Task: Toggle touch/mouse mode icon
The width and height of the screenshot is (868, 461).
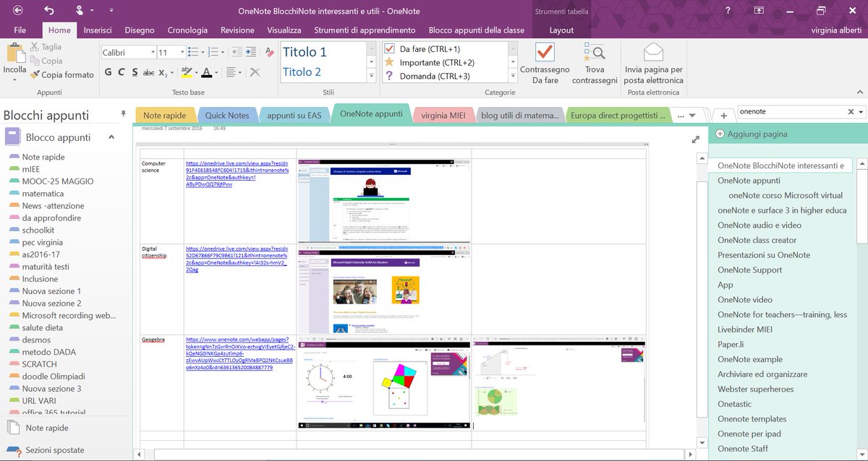Action: (80, 10)
